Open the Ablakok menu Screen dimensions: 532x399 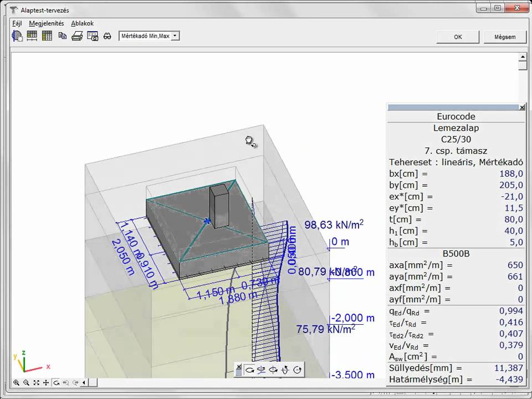pyautogui.click(x=83, y=23)
